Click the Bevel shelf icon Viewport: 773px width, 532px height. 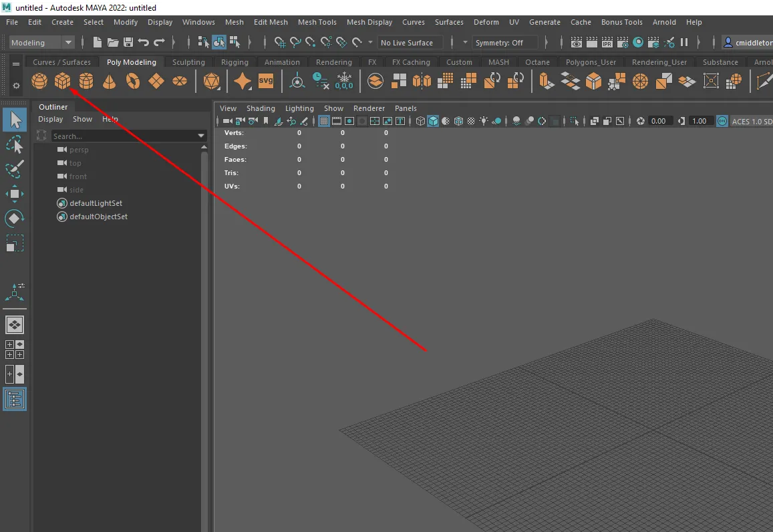click(593, 81)
